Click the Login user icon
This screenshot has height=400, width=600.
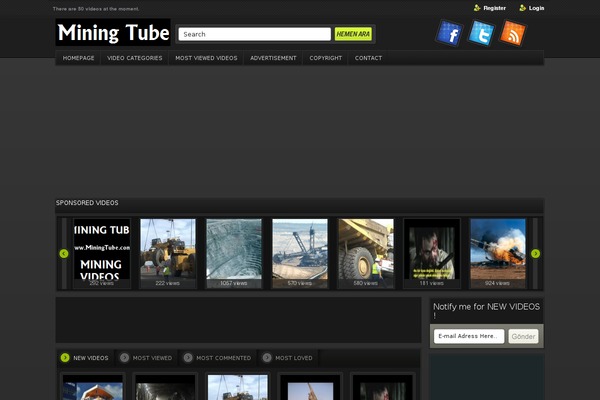(522, 8)
